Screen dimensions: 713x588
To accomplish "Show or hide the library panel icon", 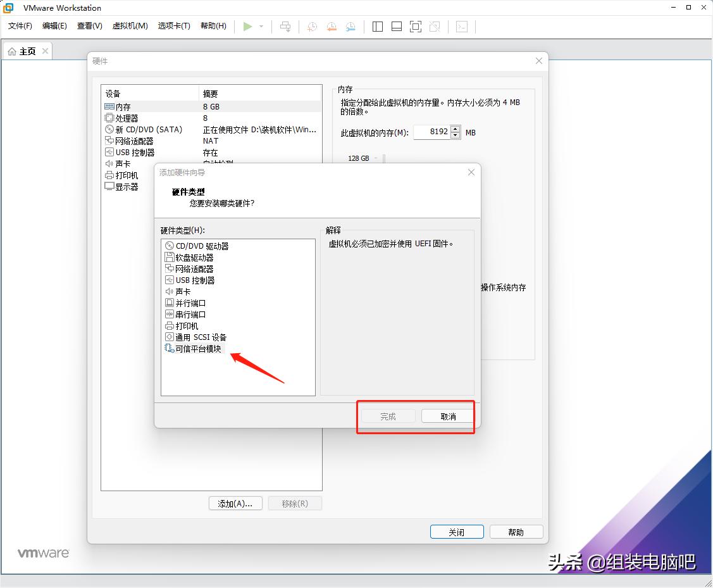I will [x=377, y=26].
